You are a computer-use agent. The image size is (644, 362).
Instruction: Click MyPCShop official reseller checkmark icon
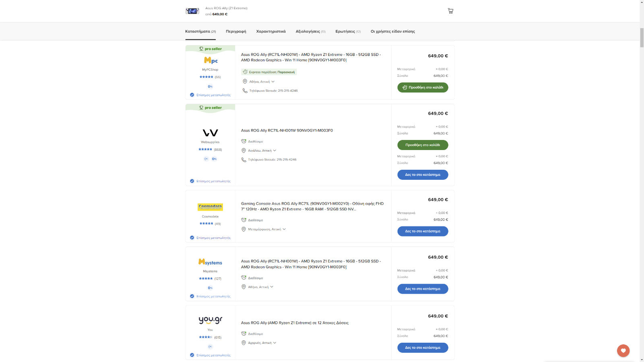(192, 95)
